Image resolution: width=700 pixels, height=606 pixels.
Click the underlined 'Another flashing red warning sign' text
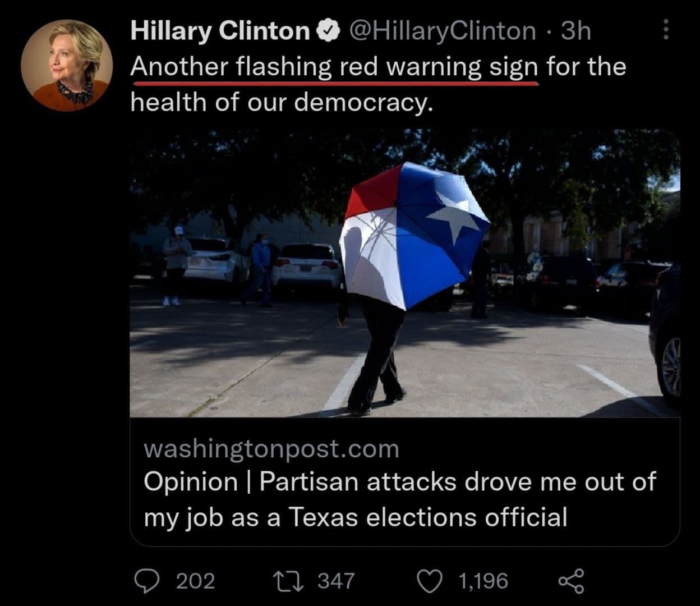point(334,68)
